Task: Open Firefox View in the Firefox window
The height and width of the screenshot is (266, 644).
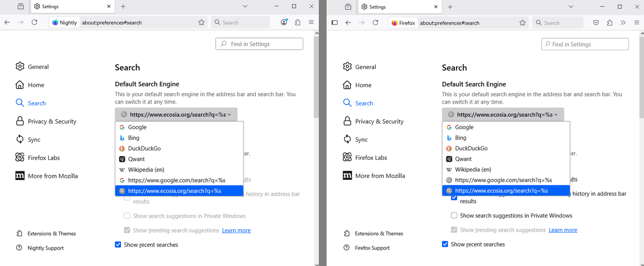Action: click(348, 6)
